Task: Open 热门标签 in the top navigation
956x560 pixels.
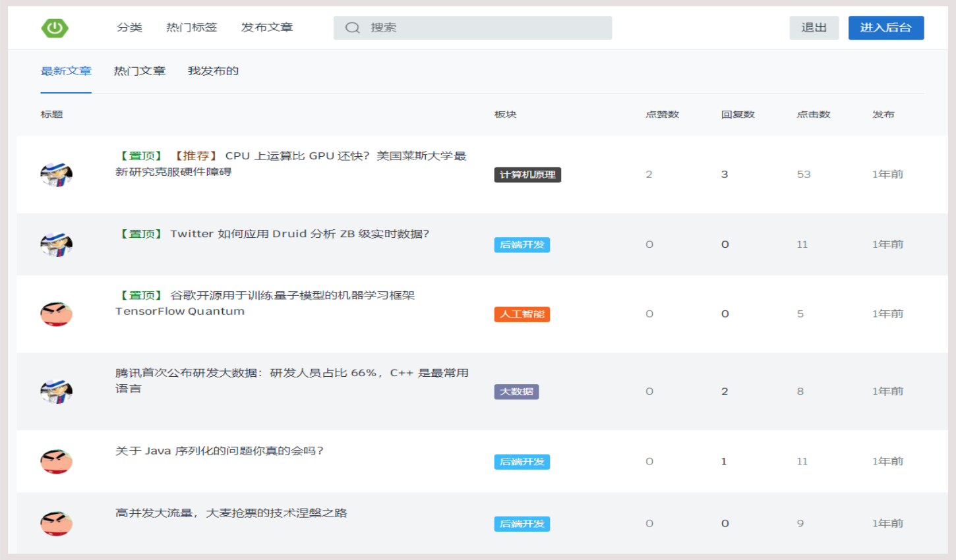Action: point(191,28)
